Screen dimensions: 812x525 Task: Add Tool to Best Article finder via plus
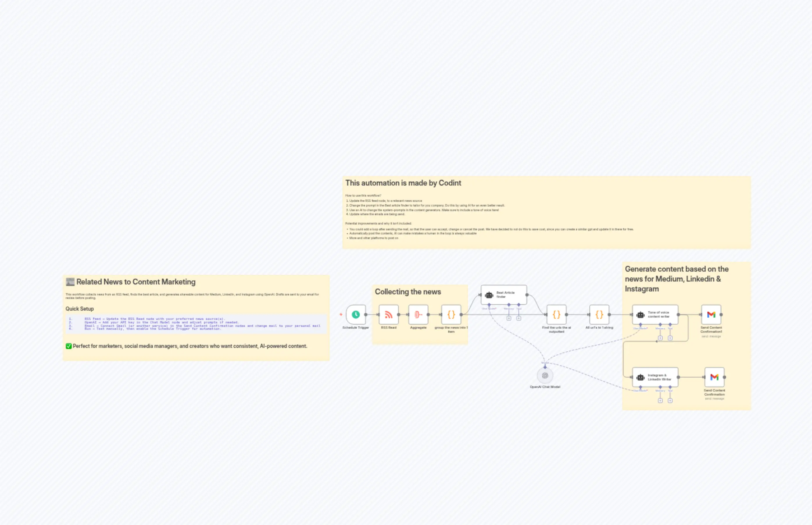518,318
